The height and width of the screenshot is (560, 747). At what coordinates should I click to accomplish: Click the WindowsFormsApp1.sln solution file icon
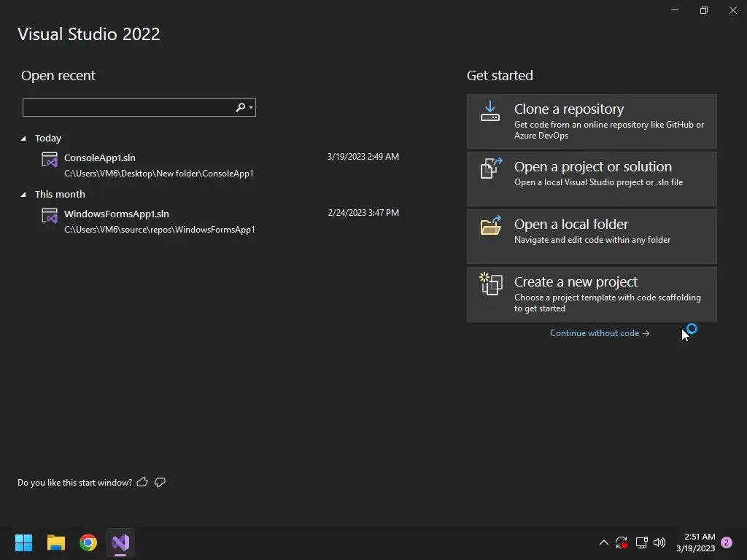coord(50,216)
